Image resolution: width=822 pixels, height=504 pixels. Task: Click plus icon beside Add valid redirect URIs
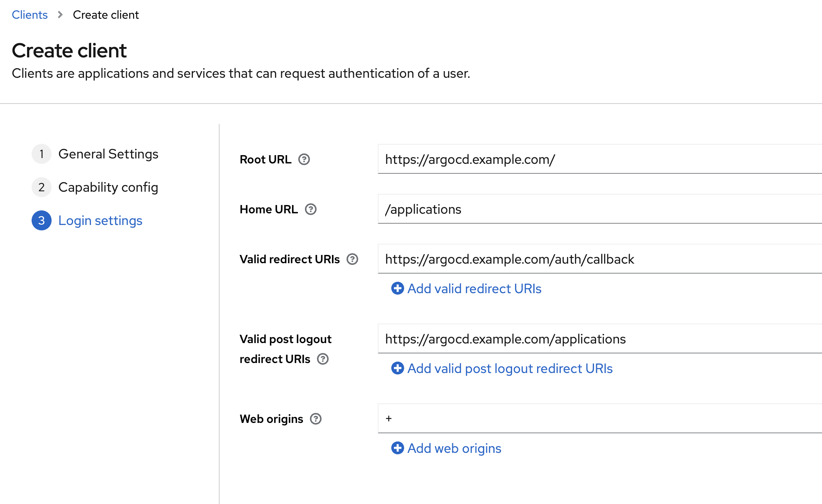tap(398, 288)
